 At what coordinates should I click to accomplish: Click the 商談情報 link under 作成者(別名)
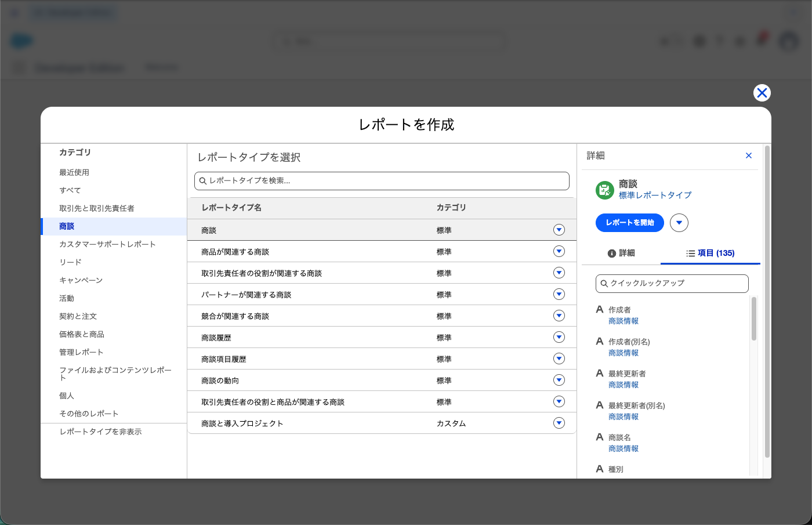(623, 353)
